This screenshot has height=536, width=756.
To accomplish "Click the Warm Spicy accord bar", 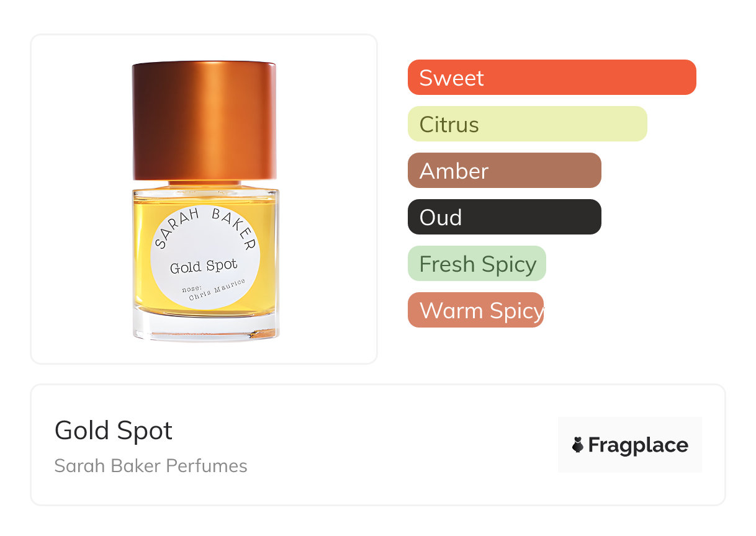I will point(475,310).
